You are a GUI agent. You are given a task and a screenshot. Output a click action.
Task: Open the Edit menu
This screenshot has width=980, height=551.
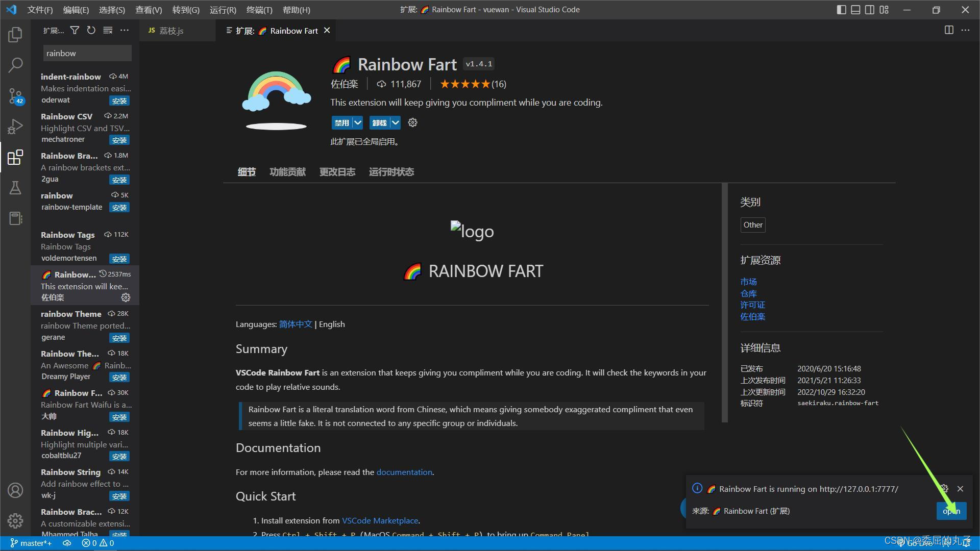pos(76,10)
